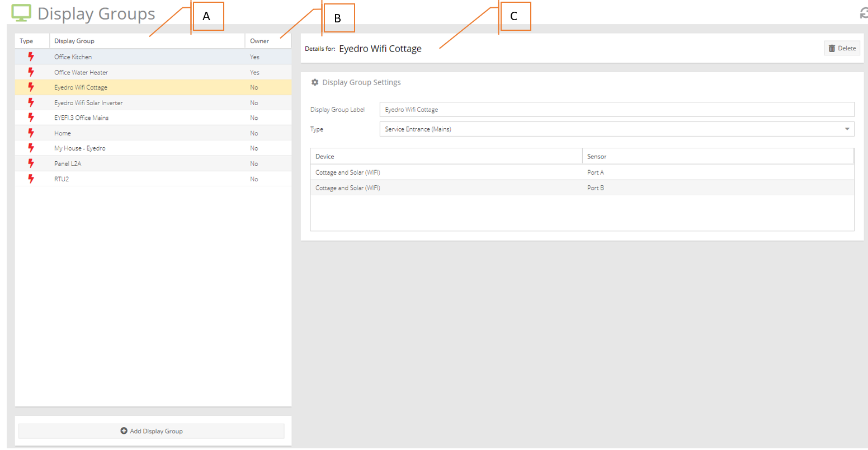Edit the Display Group Label field
Screen dimensions: 868x450
pyautogui.click(x=616, y=110)
